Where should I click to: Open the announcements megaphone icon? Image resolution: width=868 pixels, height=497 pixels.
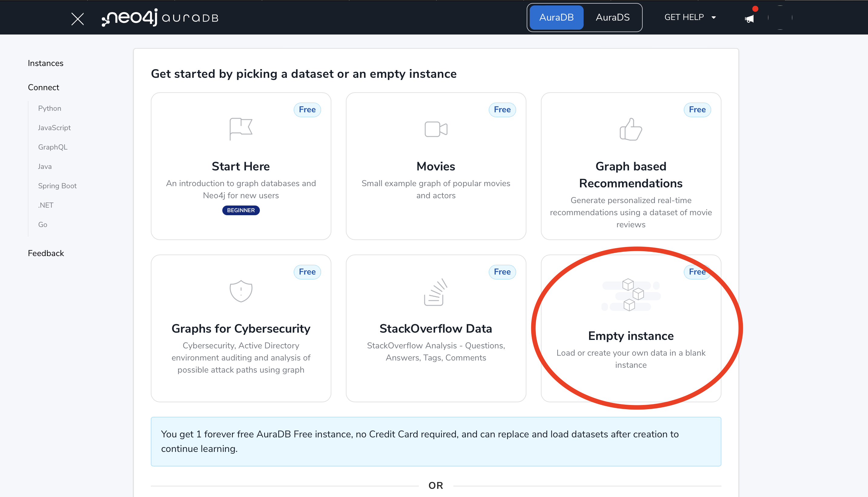pyautogui.click(x=749, y=18)
